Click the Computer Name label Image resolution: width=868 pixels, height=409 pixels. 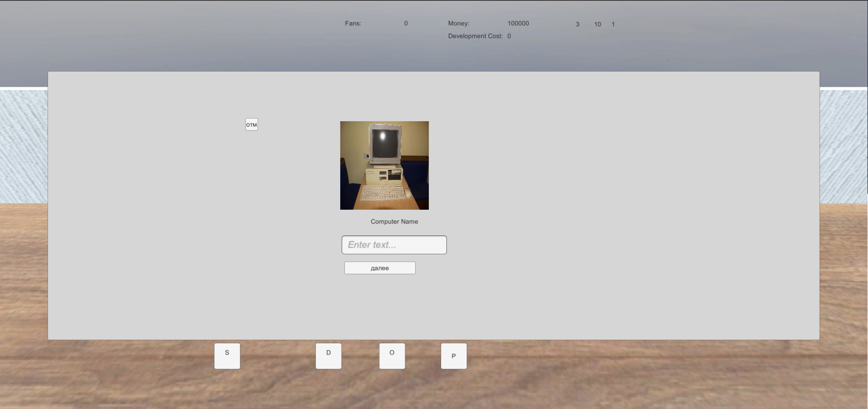(x=394, y=221)
